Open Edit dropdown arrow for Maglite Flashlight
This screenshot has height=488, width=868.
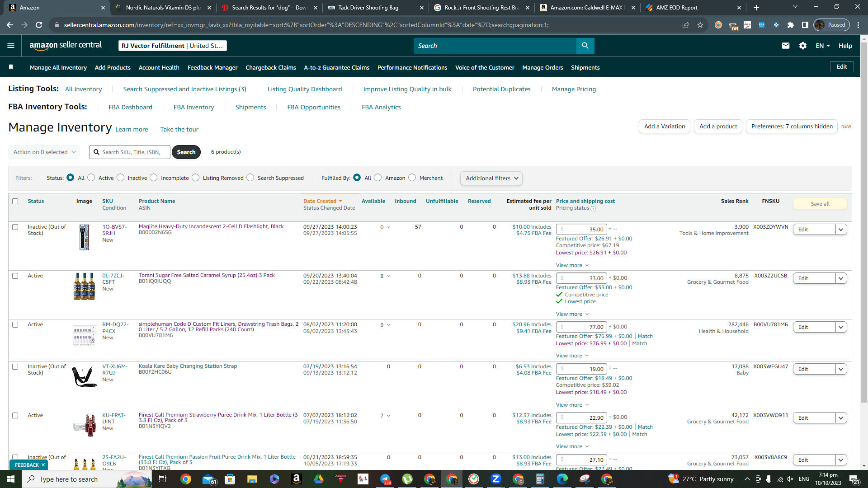(x=841, y=230)
